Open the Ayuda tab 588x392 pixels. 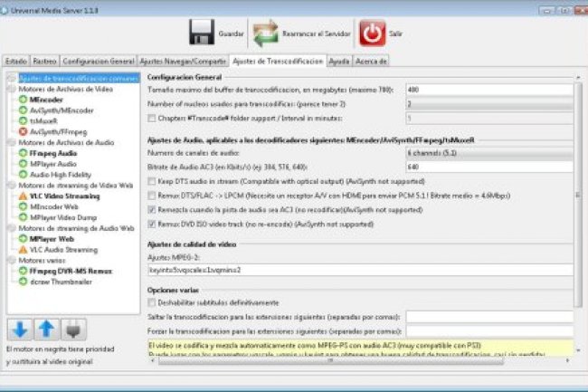[339, 62]
